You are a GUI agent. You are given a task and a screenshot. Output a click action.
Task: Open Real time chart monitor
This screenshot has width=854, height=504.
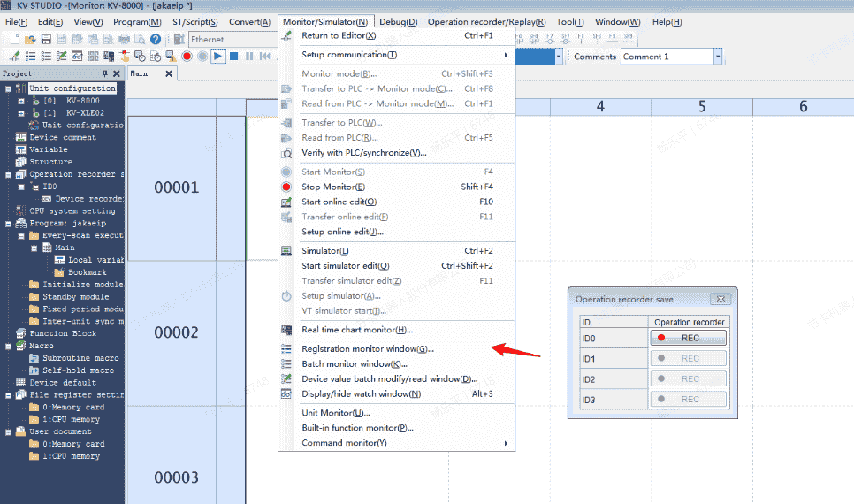point(356,330)
